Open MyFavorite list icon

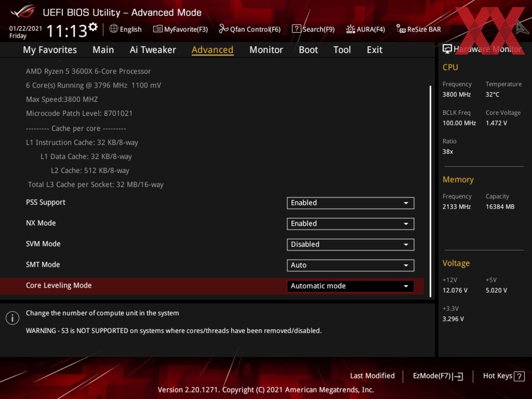(158, 29)
